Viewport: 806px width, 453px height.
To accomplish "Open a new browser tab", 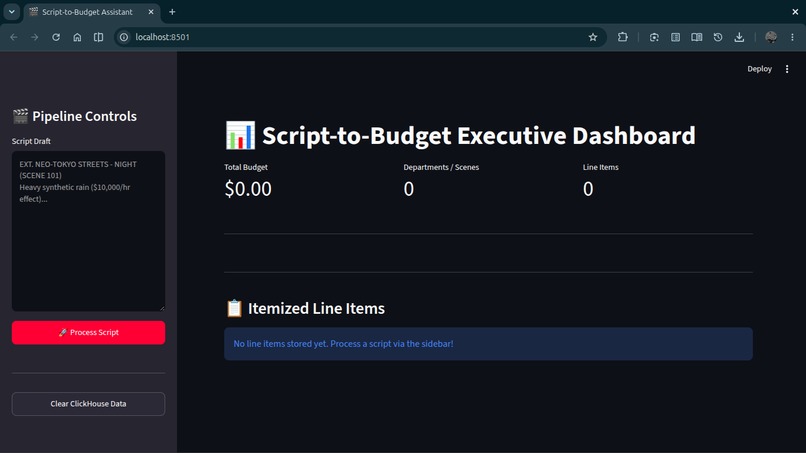I will [172, 12].
